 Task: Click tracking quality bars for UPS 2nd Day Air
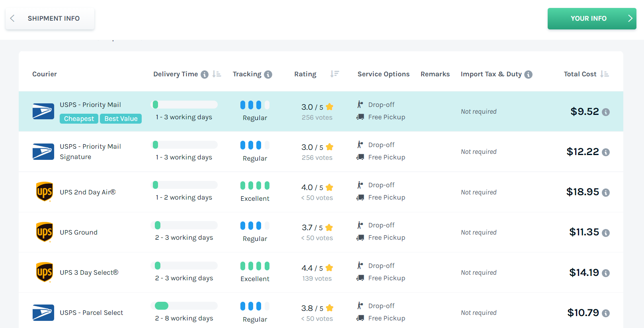pyautogui.click(x=255, y=185)
